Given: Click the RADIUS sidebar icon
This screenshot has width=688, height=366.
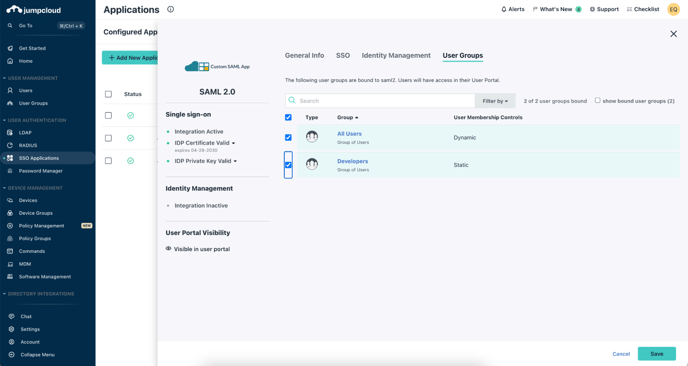Looking at the screenshot, I should [10, 145].
